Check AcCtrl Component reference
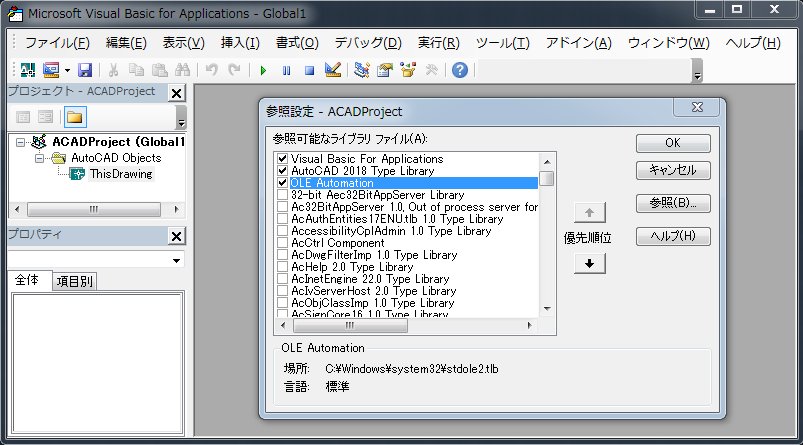 pos(282,243)
